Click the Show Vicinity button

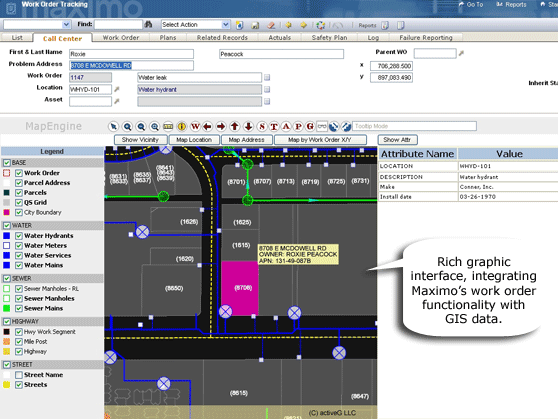coord(140,140)
